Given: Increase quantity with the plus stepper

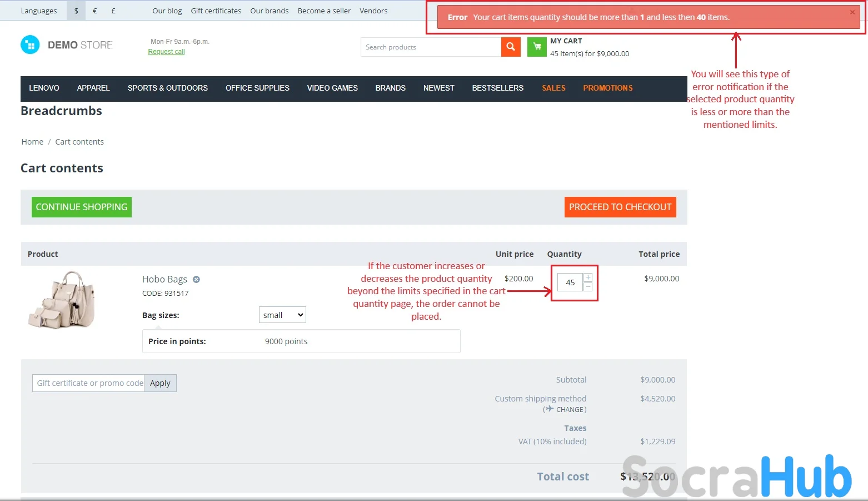Looking at the screenshot, I should (588, 277).
